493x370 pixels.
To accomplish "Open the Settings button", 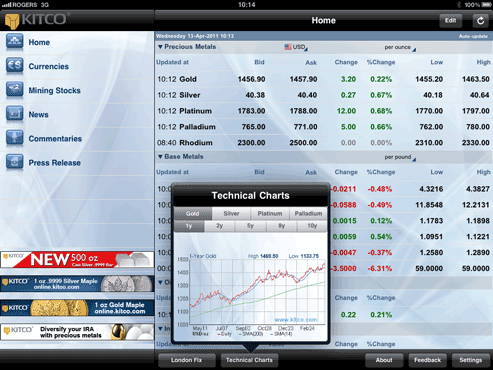I will tap(471, 360).
